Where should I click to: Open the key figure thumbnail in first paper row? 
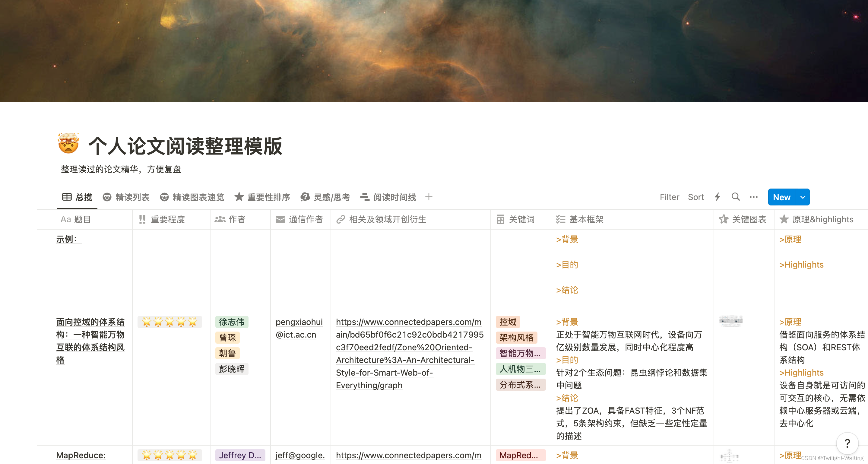(730, 320)
